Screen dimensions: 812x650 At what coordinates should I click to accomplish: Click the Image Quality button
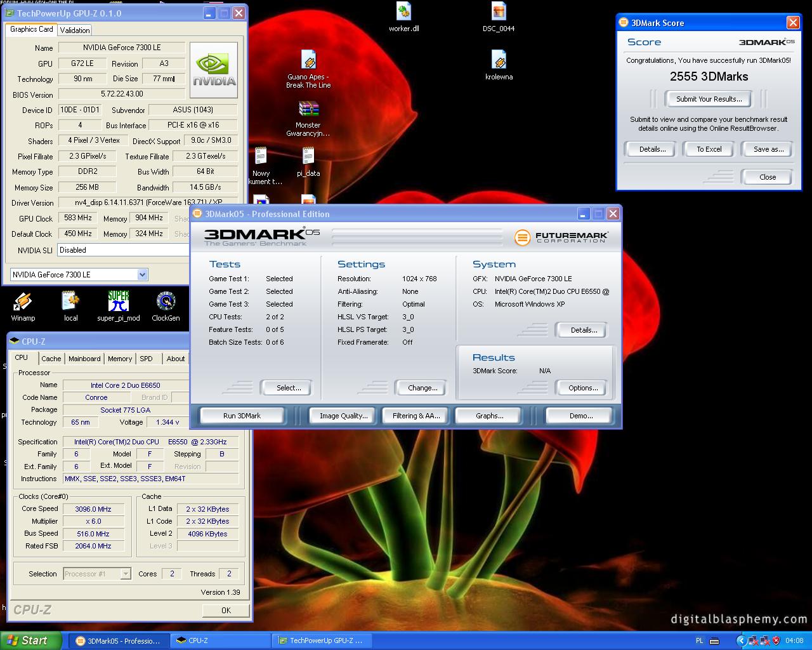(x=344, y=416)
